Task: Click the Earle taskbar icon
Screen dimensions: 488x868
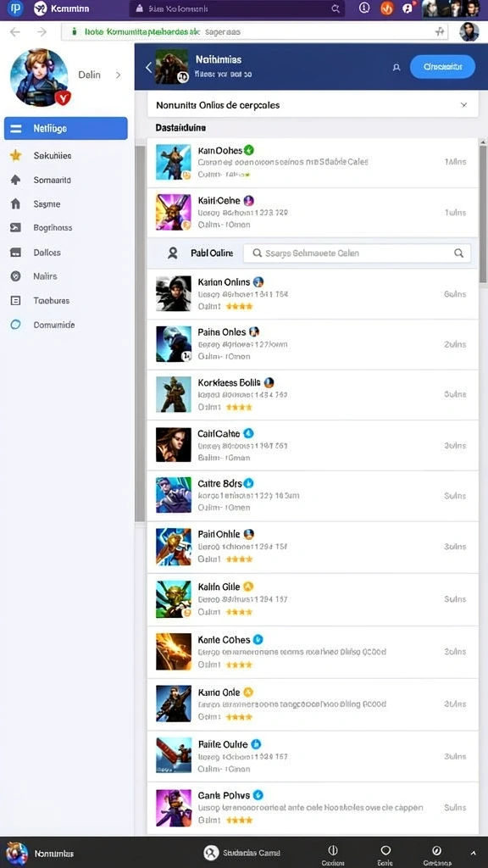Action: pyautogui.click(x=385, y=850)
